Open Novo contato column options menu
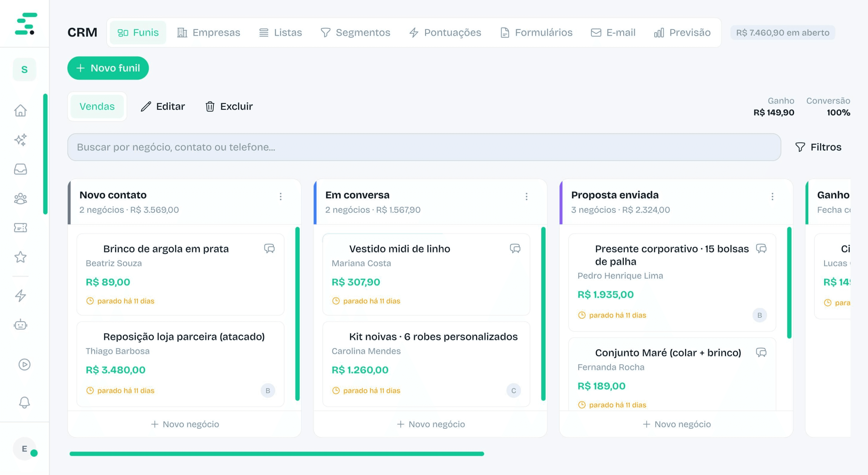The image size is (868, 475). click(x=280, y=196)
